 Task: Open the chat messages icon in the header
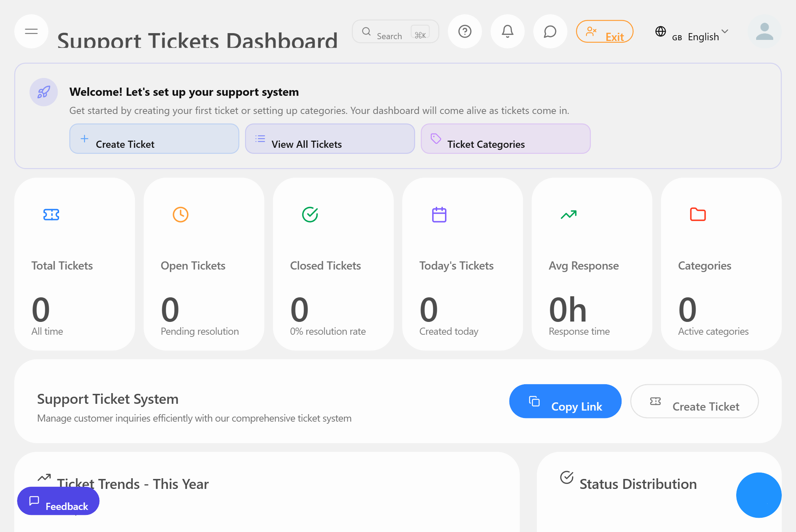coord(550,31)
